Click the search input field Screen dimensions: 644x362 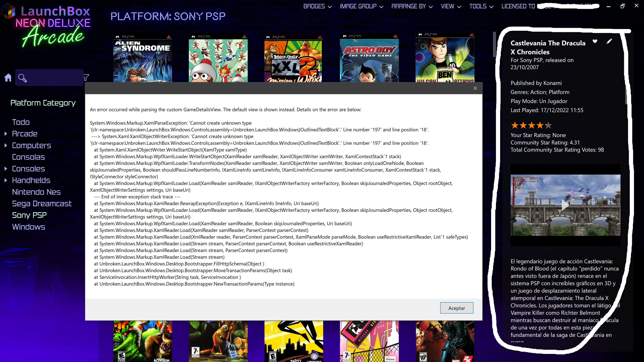pyautogui.click(x=49, y=78)
